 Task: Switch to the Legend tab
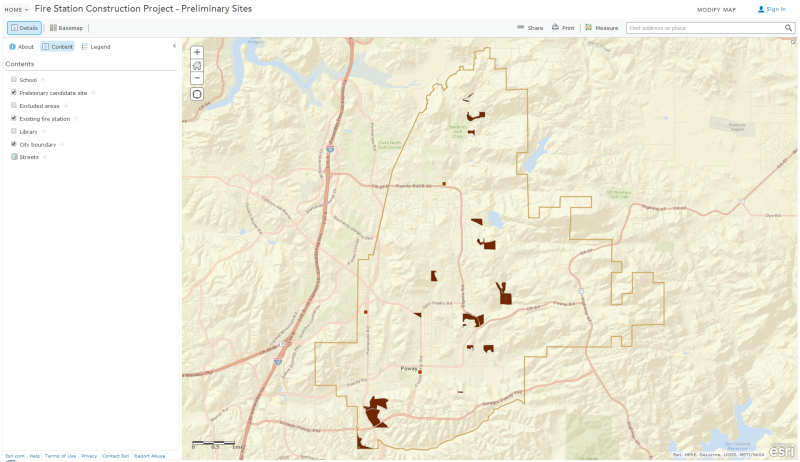96,47
